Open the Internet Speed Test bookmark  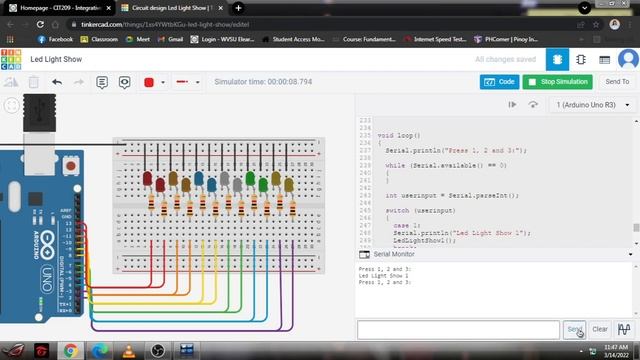click(x=435, y=40)
